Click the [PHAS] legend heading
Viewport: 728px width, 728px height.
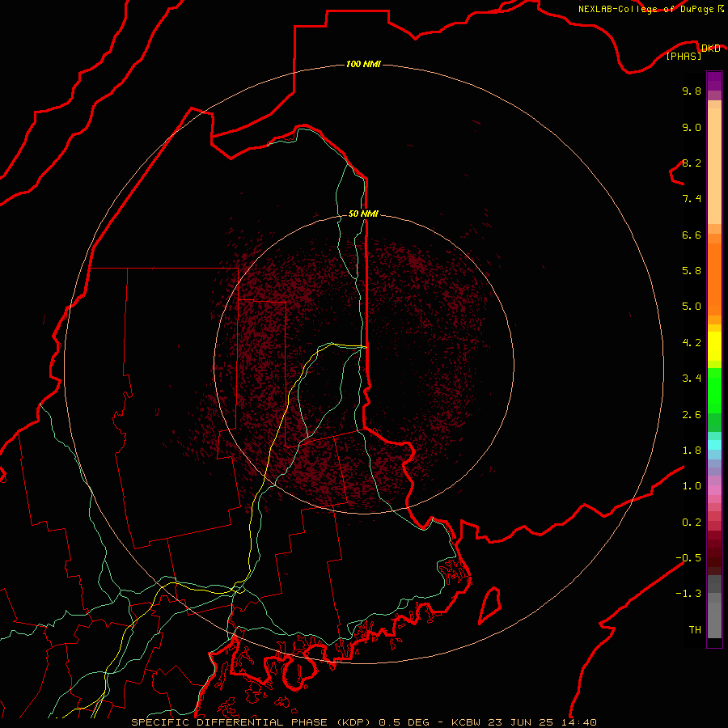(684, 56)
